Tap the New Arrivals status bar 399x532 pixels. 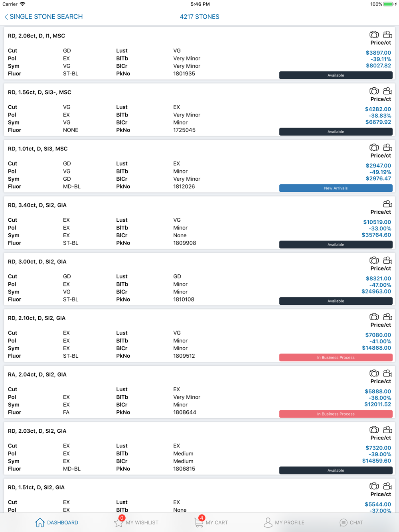click(x=336, y=188)
